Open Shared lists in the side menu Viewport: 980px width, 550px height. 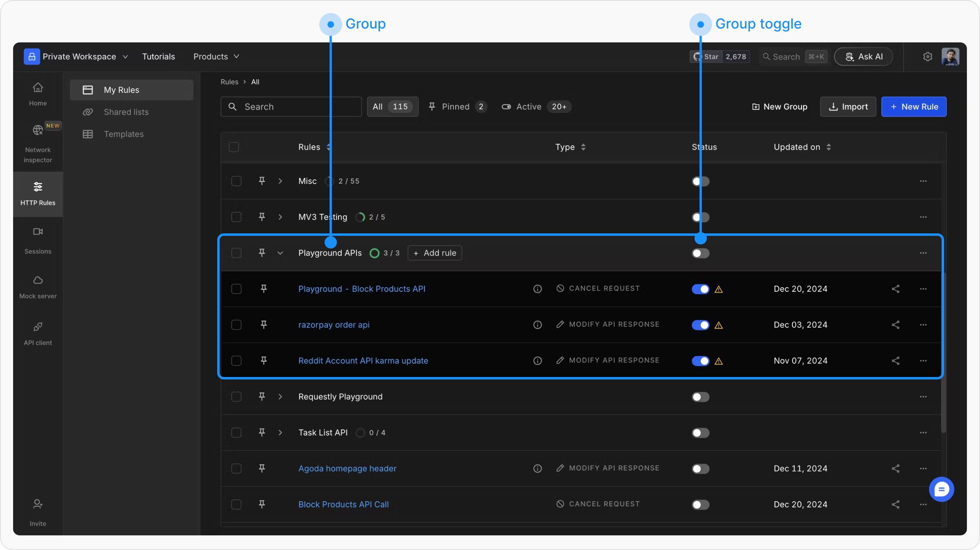pyautogui.click(x=126, y=112)
